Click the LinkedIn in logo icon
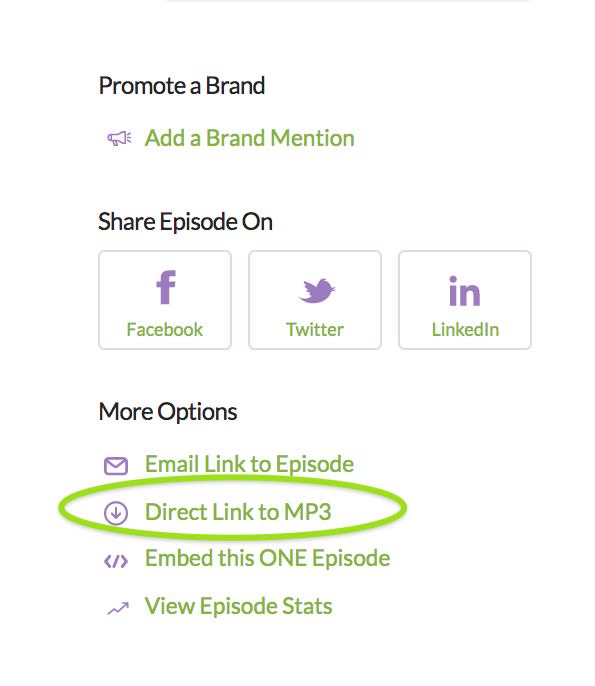The height and width of the screenshot is (686, 595). click(x=465, y=290)
